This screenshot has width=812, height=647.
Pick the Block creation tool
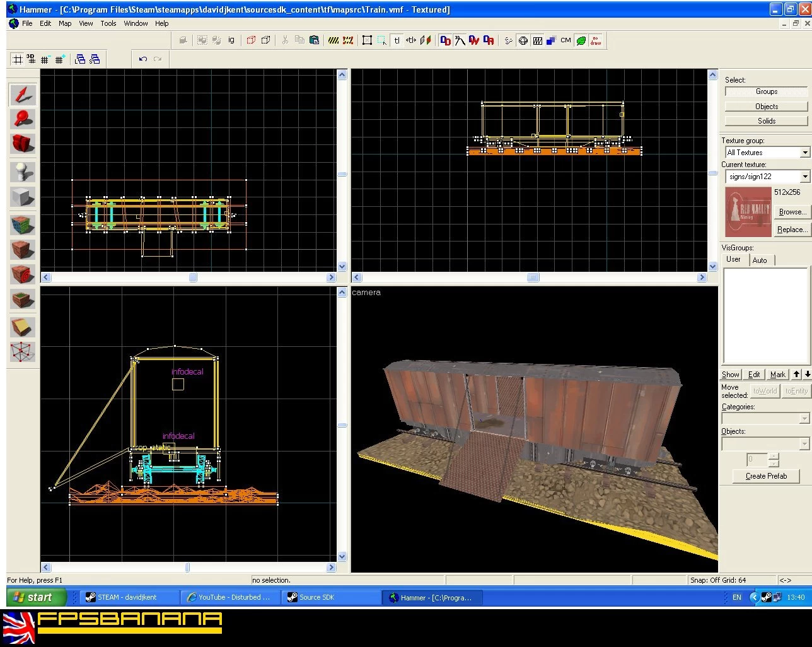coord(23,197)
